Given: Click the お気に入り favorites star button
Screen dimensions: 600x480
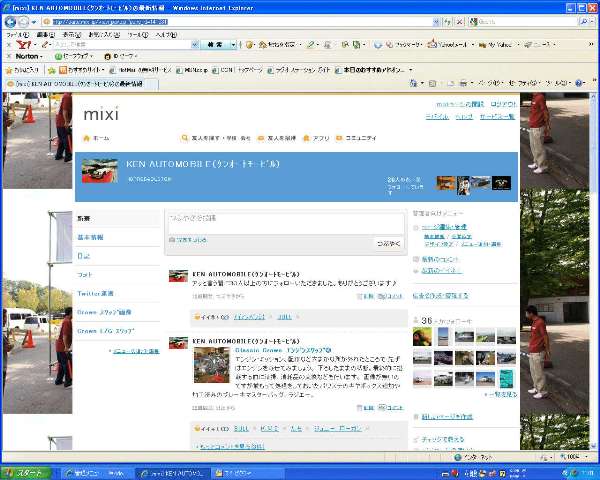Looking at the screenshot, I should [x=22, y=70].
